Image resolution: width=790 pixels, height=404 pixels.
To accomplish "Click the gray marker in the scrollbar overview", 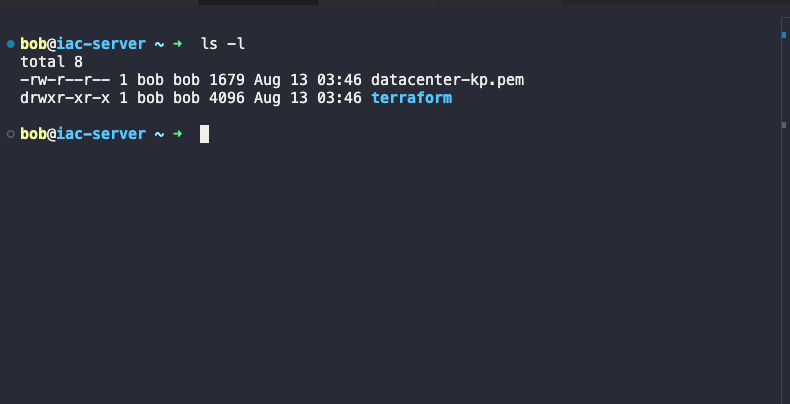I will point(784,124).
